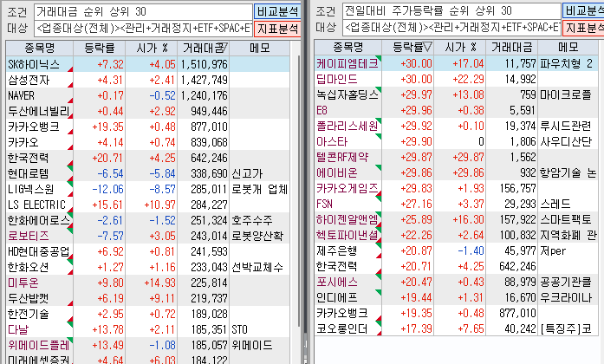Screen dimensions: 604x364
Task: Open 지표분석 in the right panel
Action: point(583,28)
